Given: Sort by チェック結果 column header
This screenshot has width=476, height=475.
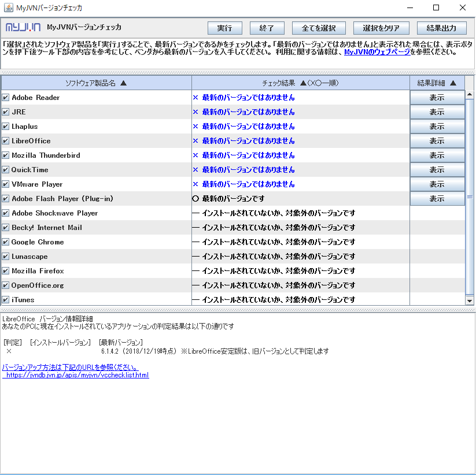Looking at the screenshot, I should tap(301, 83).
